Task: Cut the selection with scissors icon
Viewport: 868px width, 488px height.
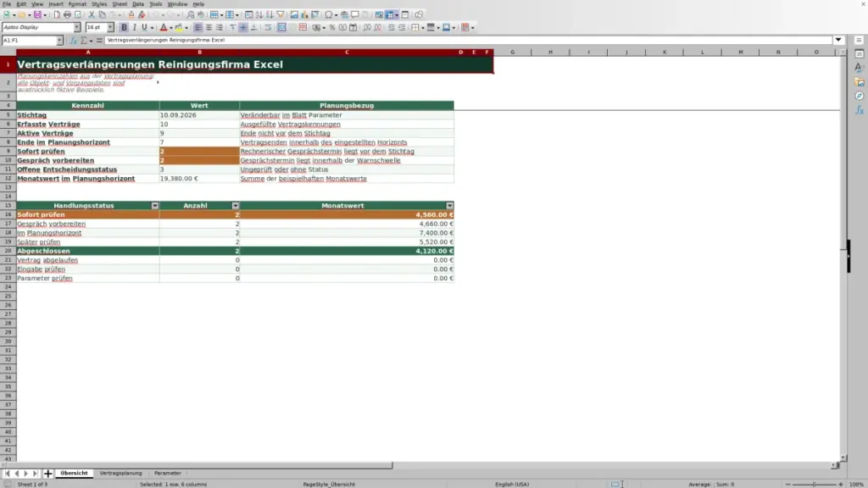Action: pyautogui.click(x=92, y=14)
